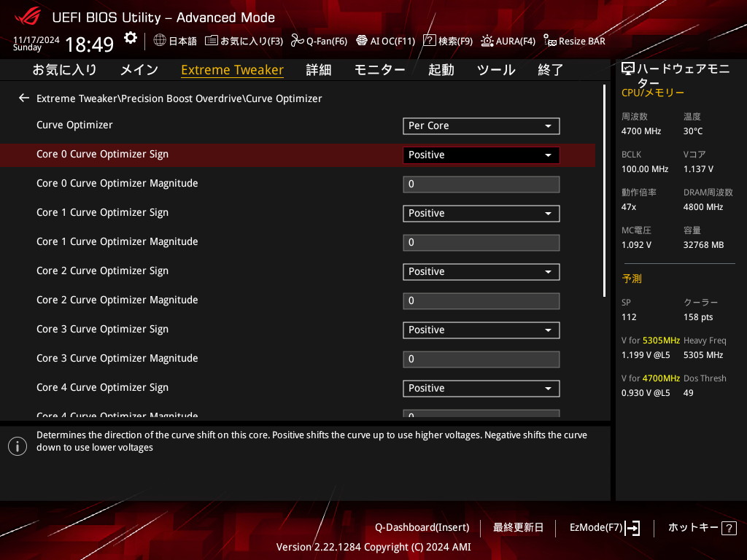Click CPU/メモリー heading

tap(653, 93)
